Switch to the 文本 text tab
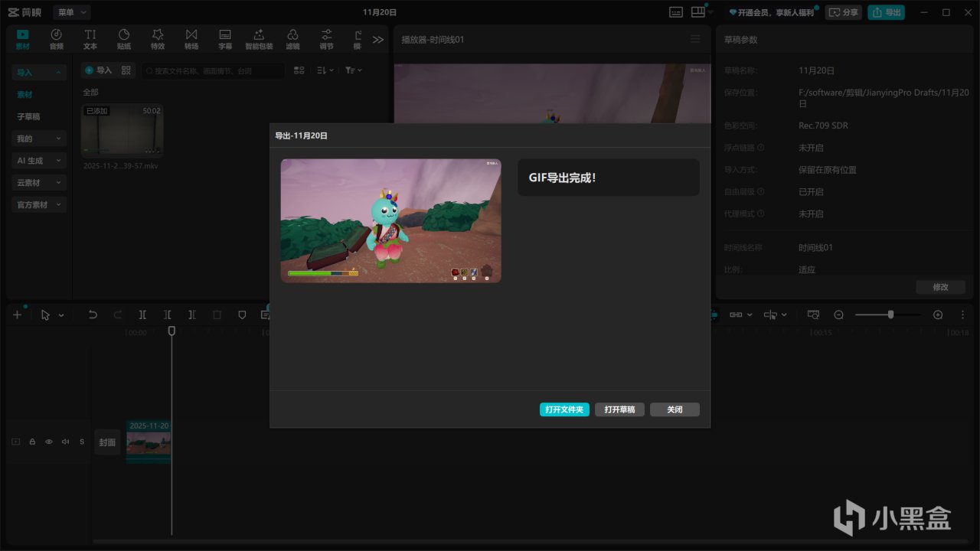 click(90, 39)
